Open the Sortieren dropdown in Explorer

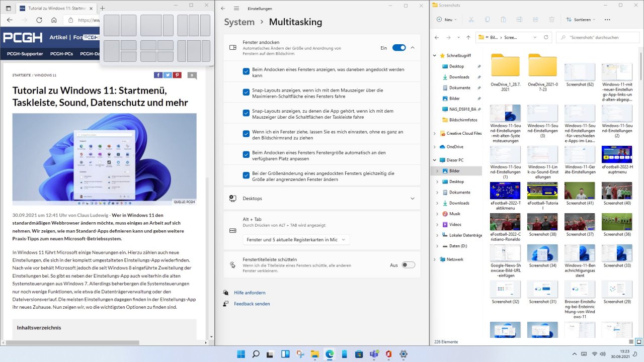click(x=581, y=20)
